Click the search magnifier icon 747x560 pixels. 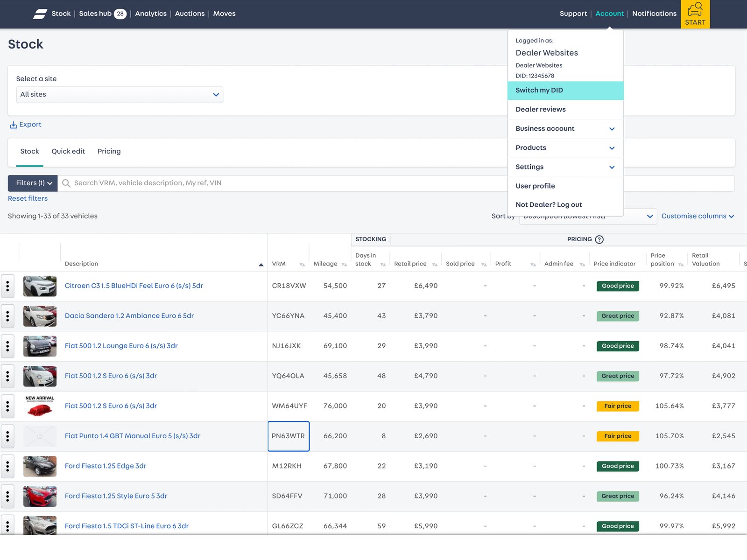point(66,183)
